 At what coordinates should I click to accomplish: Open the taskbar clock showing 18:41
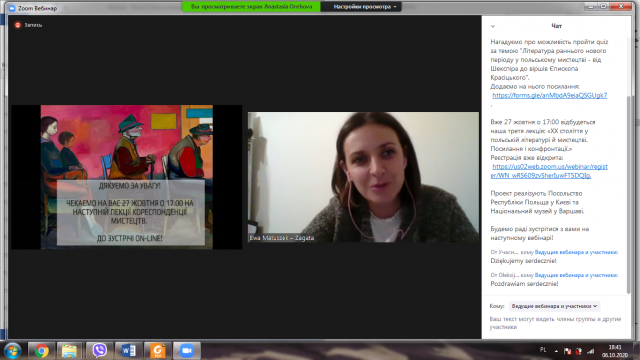[614, 351]
